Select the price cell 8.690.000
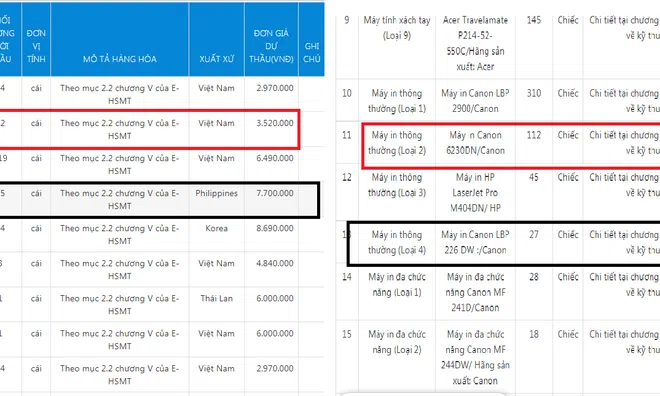This screenshot has width=660, height=396. 275,228
